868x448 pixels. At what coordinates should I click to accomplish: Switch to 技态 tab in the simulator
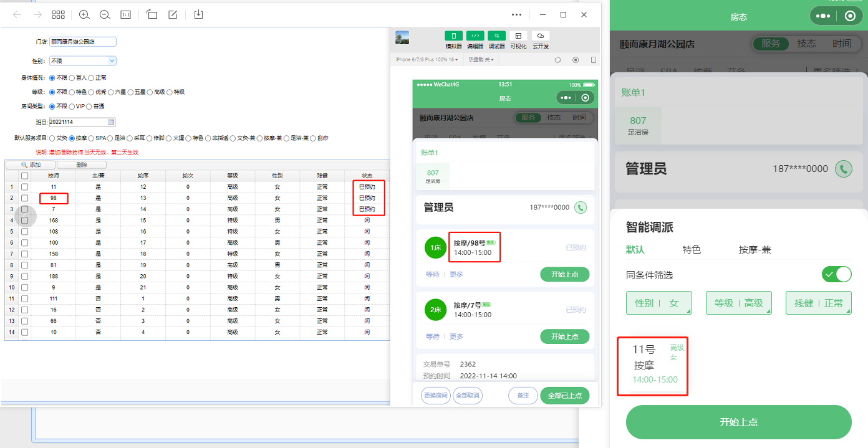(554, 118)
